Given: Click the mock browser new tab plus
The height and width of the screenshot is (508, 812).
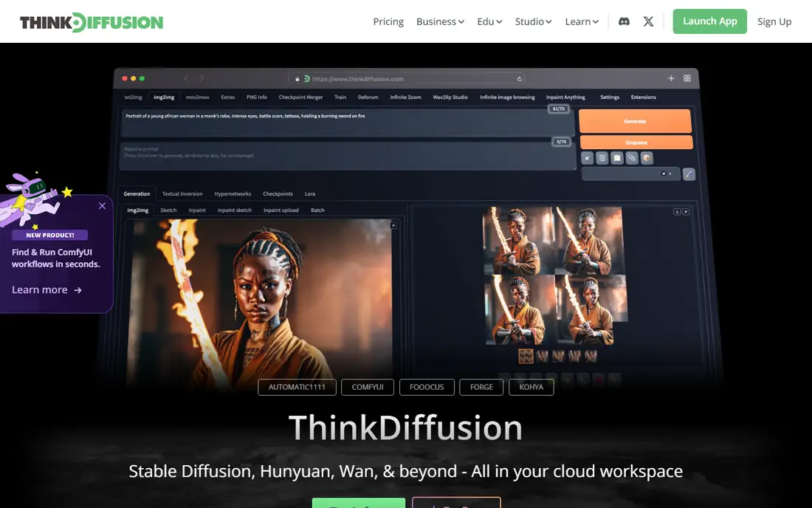Looking at the screenshot, I should click(671, 78).
